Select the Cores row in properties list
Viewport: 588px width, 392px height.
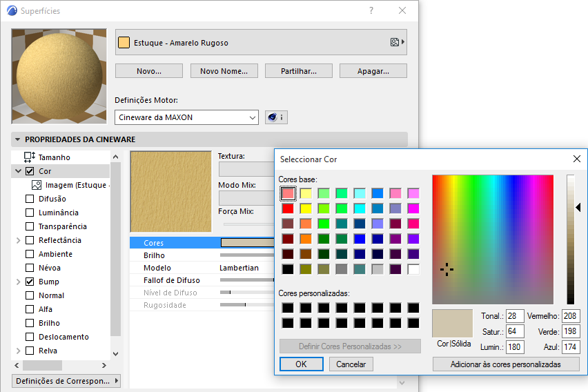[x=202, y=243]
